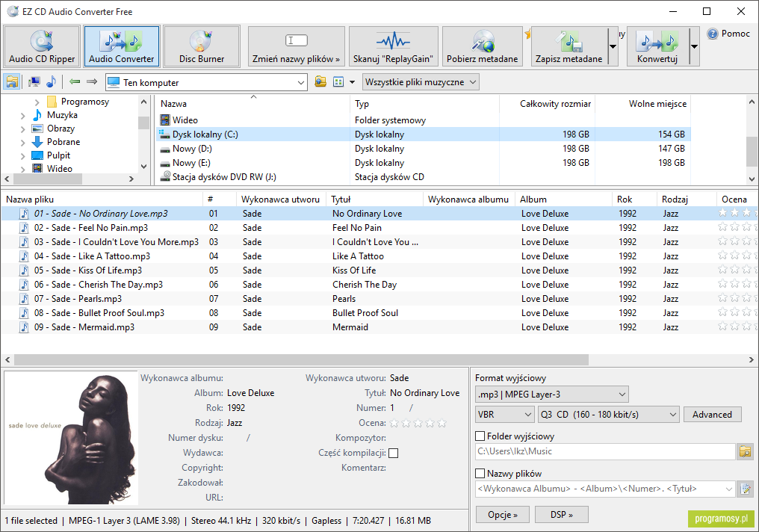
Task: Go forward with right arrow
Action: click(x=92, y=81)
